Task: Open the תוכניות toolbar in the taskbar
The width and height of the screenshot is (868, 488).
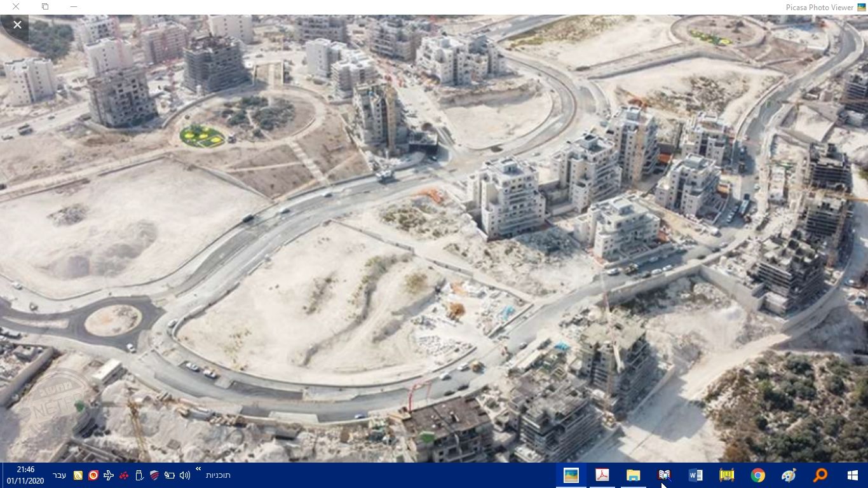Action: coord(218,475)
